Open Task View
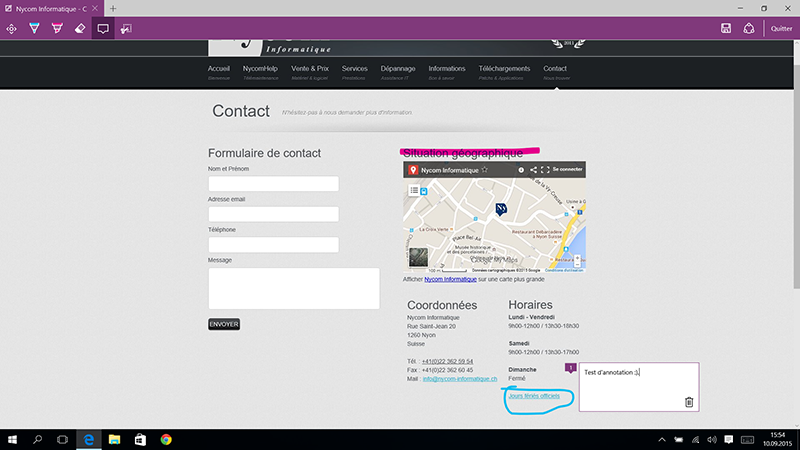 tap(62, 439)
